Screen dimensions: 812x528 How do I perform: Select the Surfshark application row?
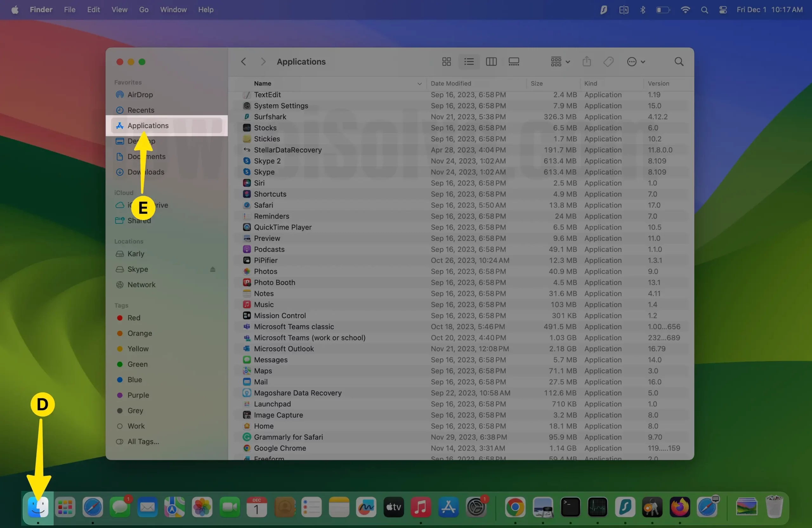click(x=461, y=117)
